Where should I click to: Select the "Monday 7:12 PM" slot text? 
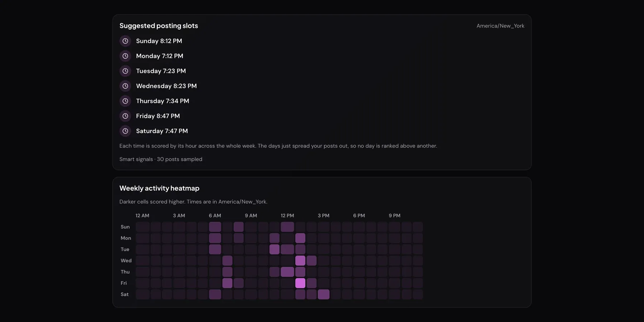[160, 56]
